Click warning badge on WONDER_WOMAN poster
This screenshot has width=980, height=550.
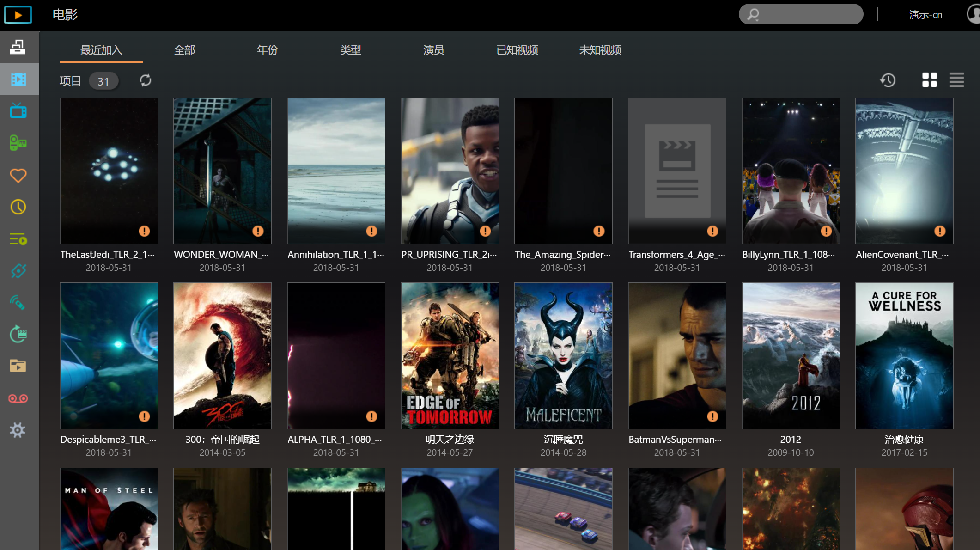(x=258, y=231)
